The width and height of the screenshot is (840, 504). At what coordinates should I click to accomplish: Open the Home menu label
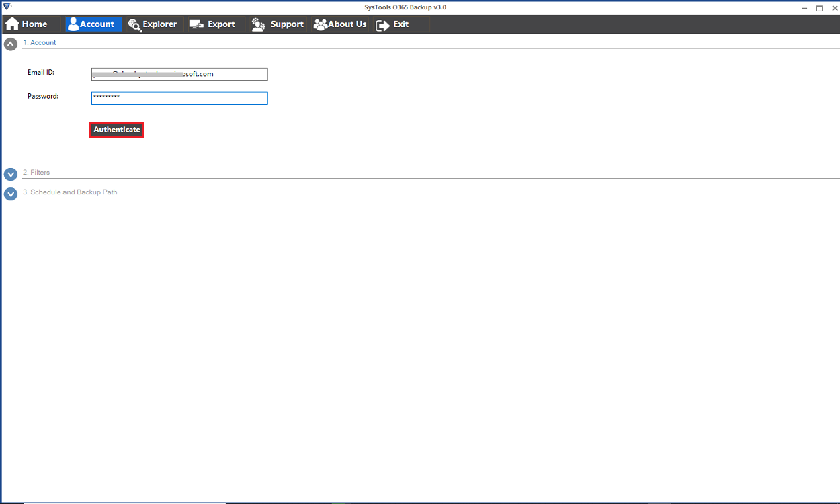pos(34,24)
